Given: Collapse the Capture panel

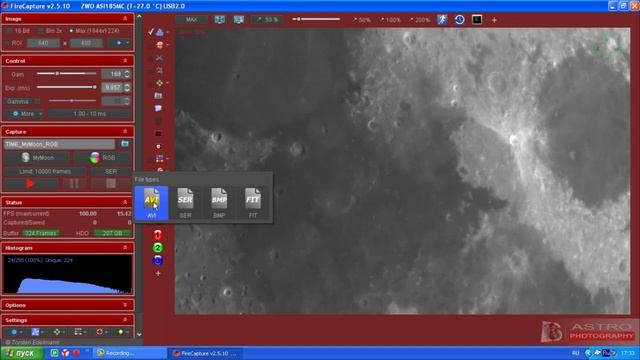Looking at the screenshot, I should [125, 131].
